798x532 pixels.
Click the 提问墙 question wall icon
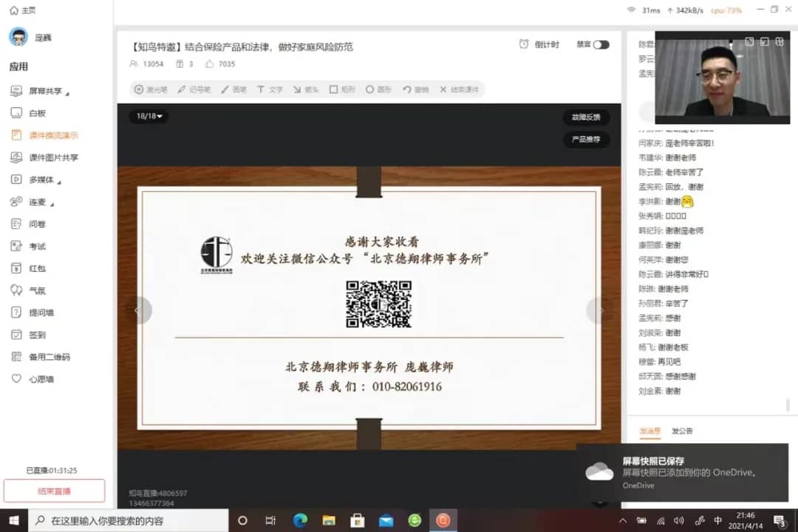pyautogui.click(x=16, y=313)
